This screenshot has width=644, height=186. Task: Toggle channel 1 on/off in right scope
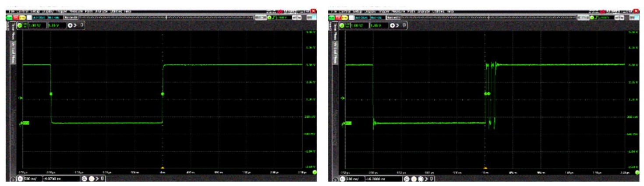click(x=343, y=25)
